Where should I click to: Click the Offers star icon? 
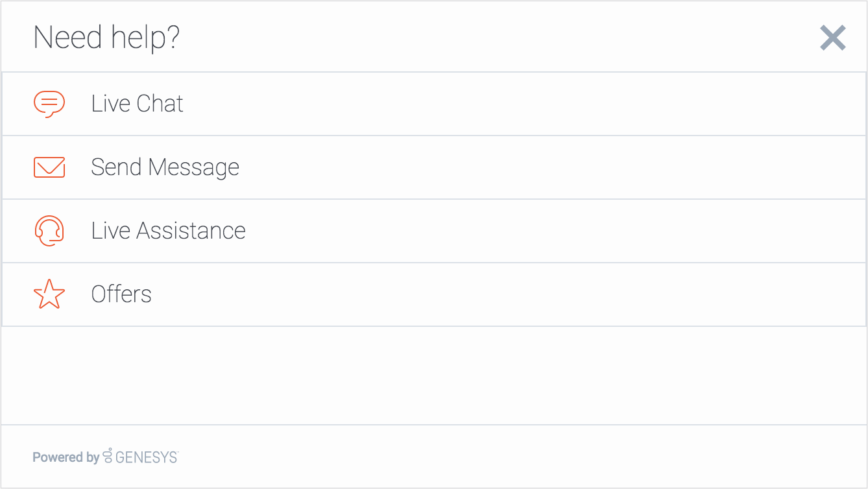(x=49, y=294)
